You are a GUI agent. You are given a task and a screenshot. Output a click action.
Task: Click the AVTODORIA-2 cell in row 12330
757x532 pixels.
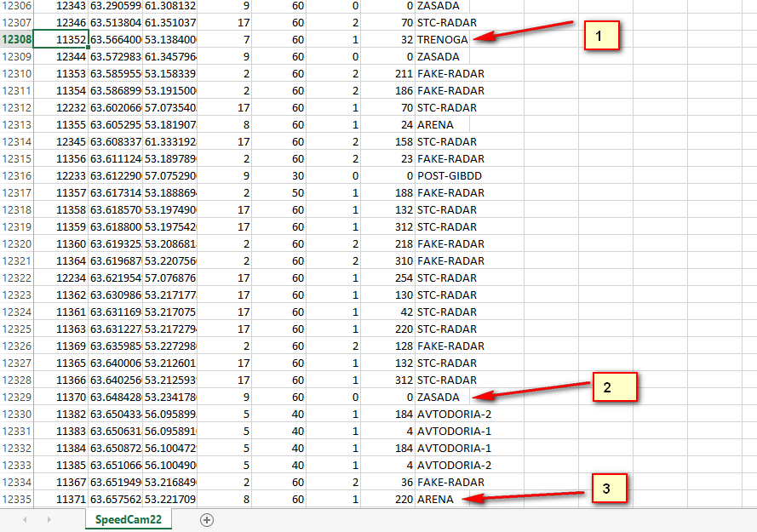tap(454, 414)
